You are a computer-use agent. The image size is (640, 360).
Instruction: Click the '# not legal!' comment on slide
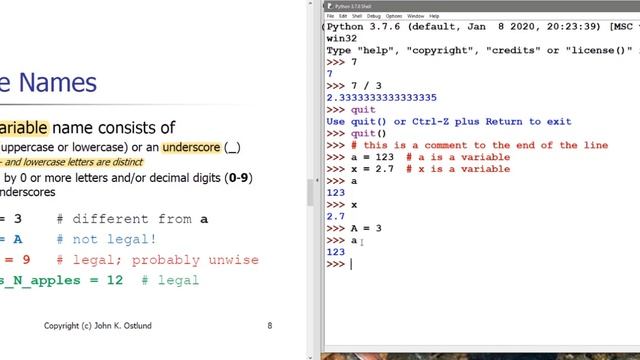pos(107,239)
